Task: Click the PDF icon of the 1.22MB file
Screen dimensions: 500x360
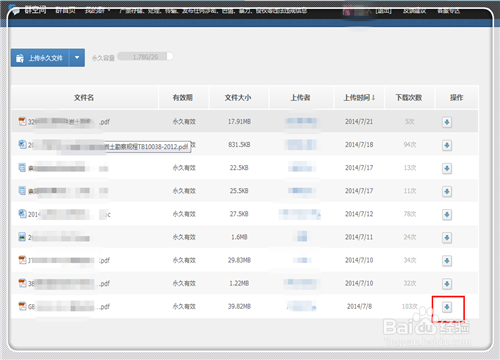Action: click(22, 283)
